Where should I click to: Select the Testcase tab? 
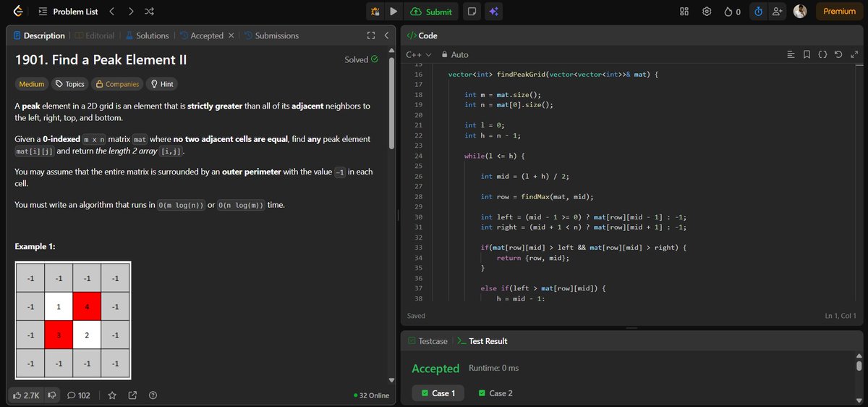point(427,341)
